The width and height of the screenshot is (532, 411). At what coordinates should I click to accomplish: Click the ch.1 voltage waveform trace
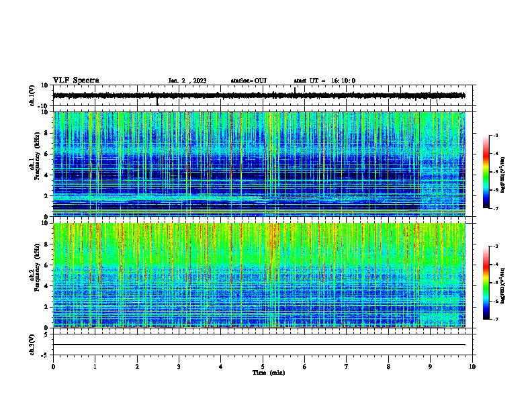(x=259, y=95)
